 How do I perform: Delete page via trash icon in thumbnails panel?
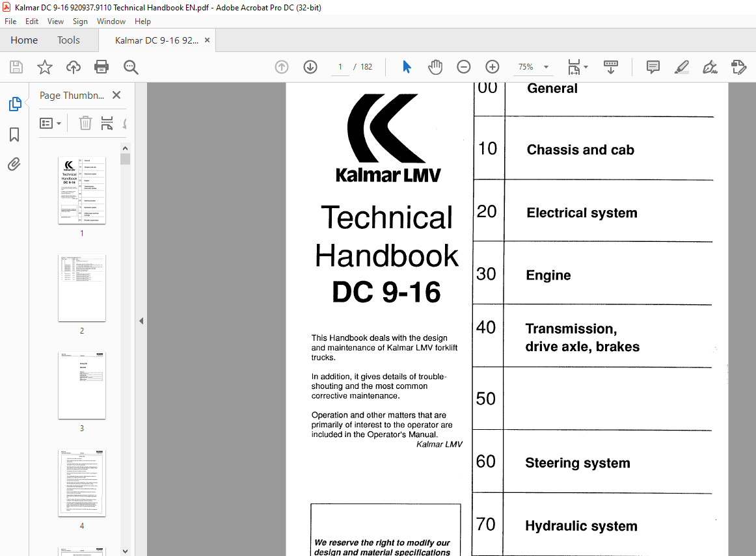tap(85, 123)
